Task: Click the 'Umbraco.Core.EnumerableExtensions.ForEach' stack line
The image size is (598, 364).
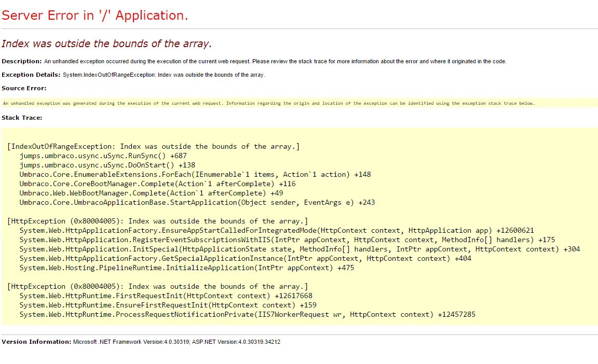Action: click(x=195, y=174)
